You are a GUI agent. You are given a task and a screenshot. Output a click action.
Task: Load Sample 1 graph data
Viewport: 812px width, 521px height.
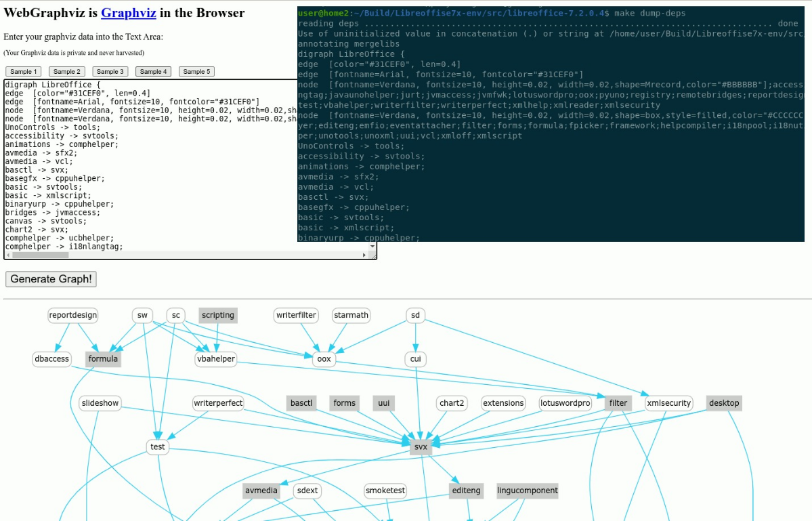(24, 71)
